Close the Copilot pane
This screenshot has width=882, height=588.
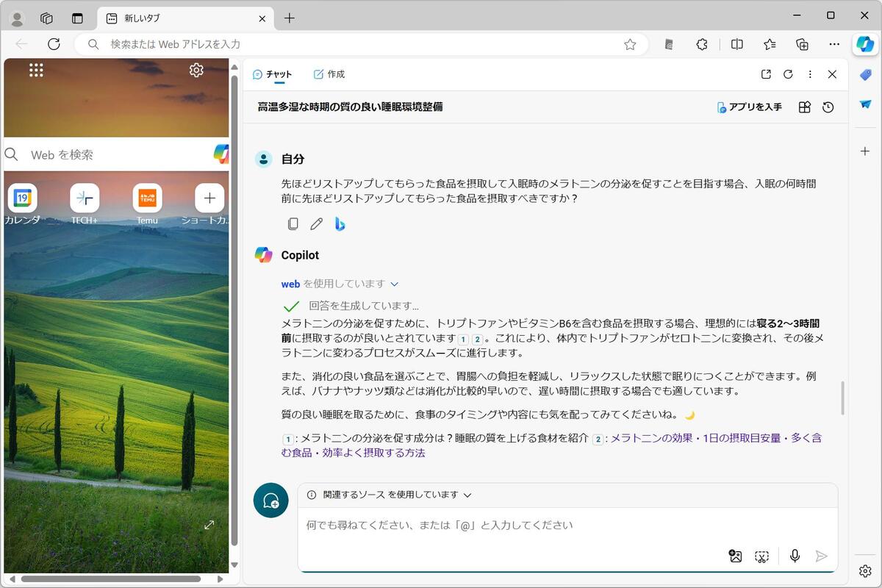tap(832, 74)
